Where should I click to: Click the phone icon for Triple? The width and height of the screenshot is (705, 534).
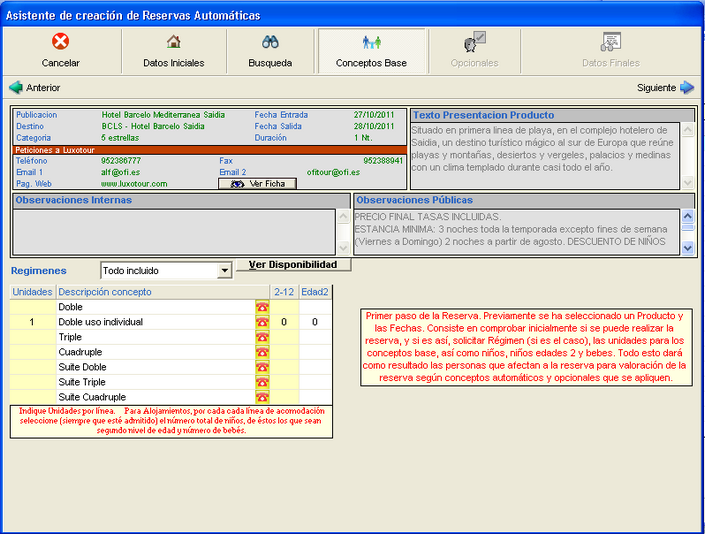pyautogui.click(x=262, y=337)
